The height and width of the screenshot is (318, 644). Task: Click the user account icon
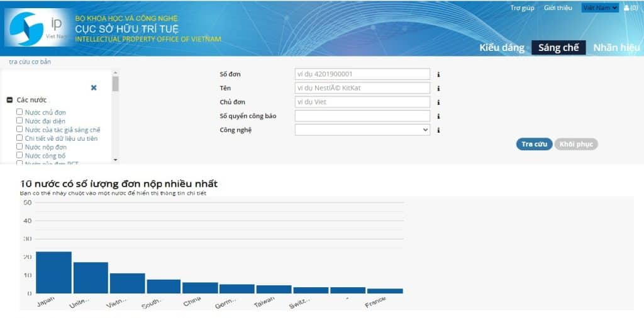click(626, 8)
